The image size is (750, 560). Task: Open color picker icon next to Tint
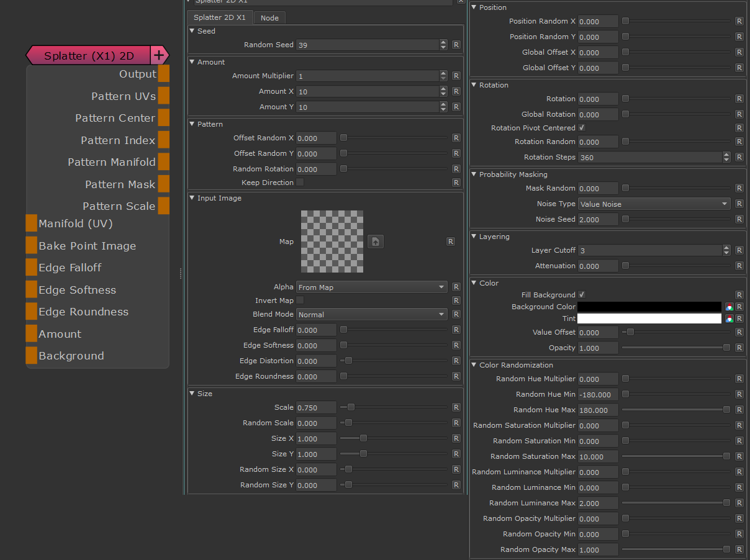(730, 318)
